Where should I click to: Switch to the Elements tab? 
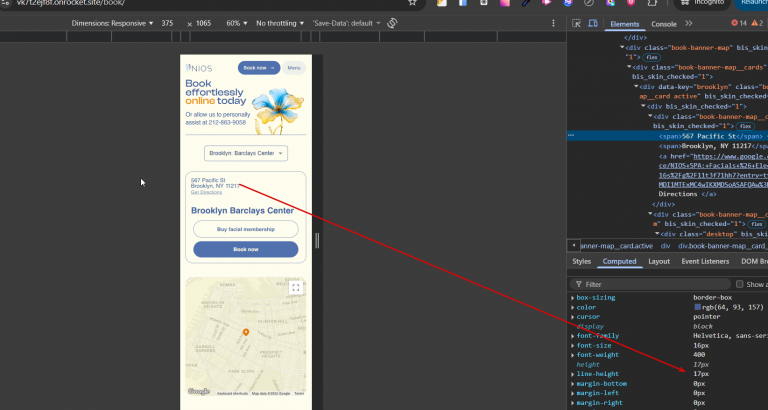tap(624, 24)
